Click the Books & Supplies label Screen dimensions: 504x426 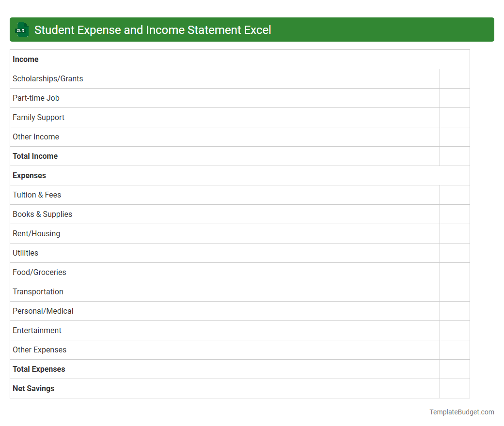click(x=42, y=214)
